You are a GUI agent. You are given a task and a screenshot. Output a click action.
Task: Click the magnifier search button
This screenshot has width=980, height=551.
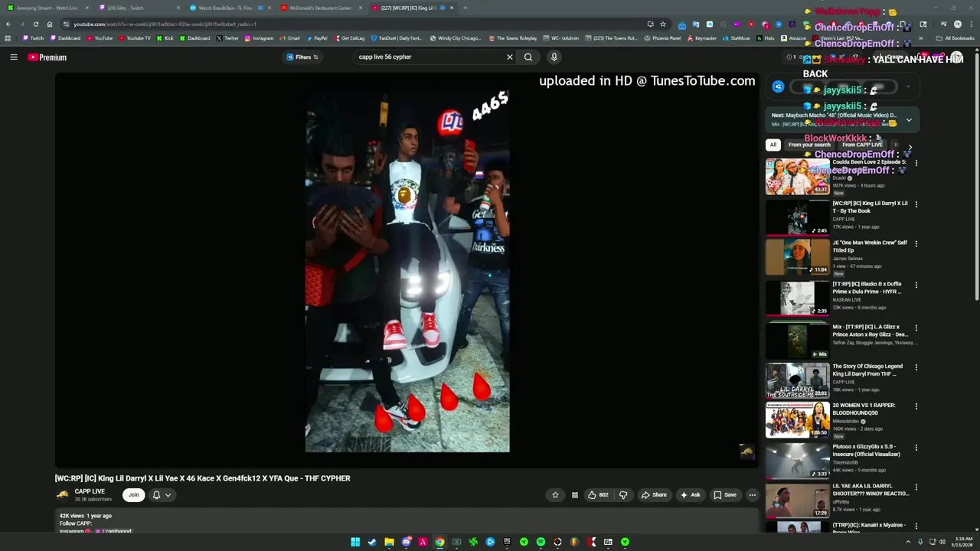[528, 57]
